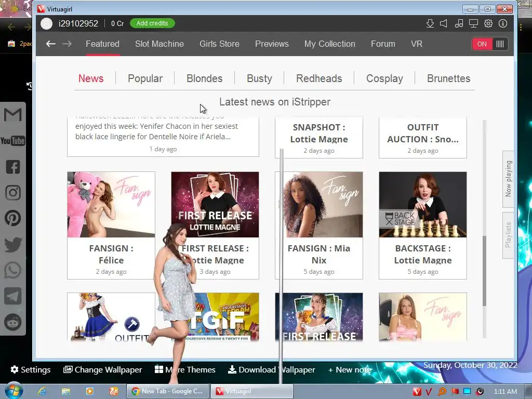This screenshot has width=532, height=399.
Task: Switch to the New Tab Google Chrome taskbar button
Action: 168,391
